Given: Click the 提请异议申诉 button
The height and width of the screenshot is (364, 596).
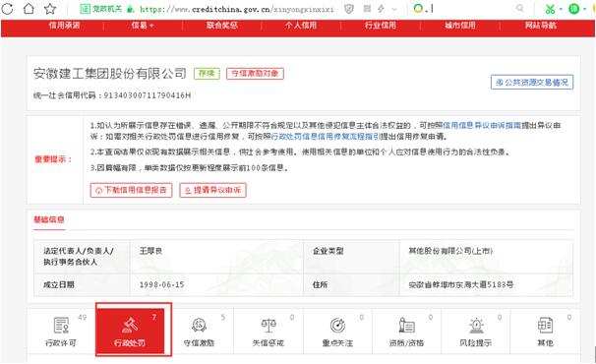Looking at the screenshot, I should (212, 190).
